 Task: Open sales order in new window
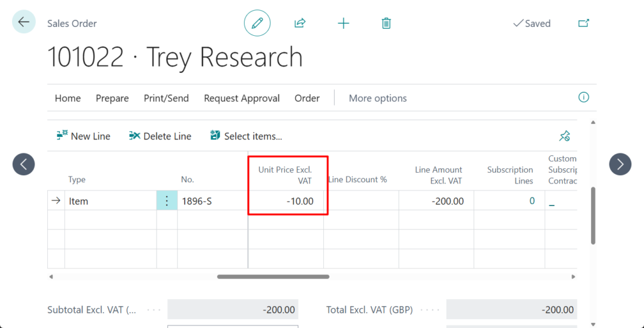point(584,23)
